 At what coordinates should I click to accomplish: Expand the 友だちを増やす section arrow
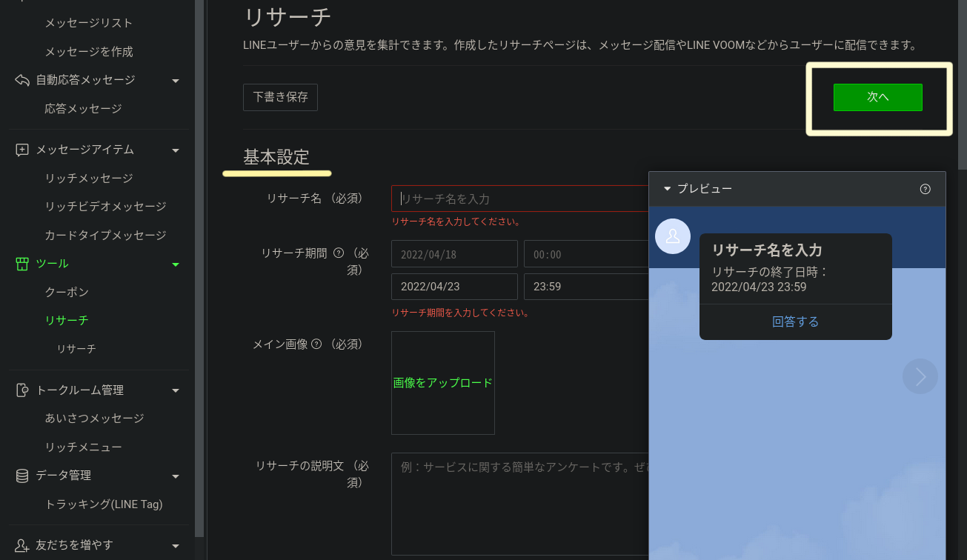coord(176,546)
